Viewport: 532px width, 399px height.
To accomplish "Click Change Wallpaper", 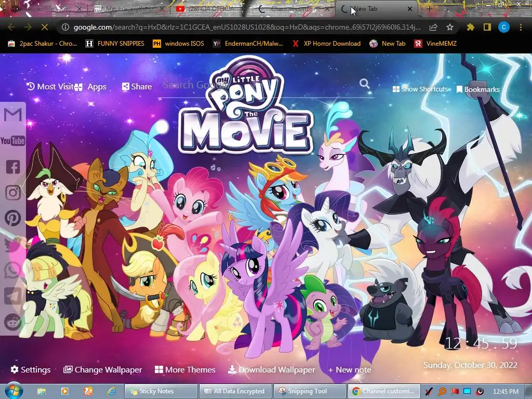I will [102, 369].
